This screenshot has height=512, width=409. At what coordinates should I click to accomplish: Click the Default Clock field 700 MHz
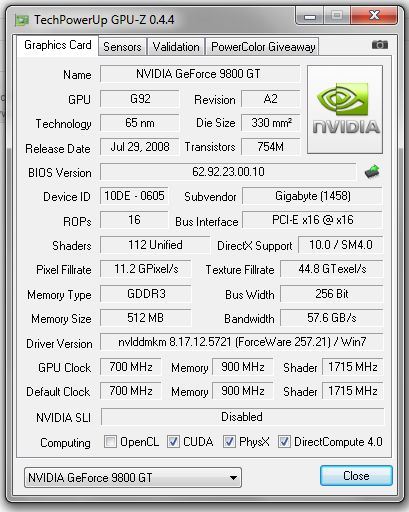[131, 391]
